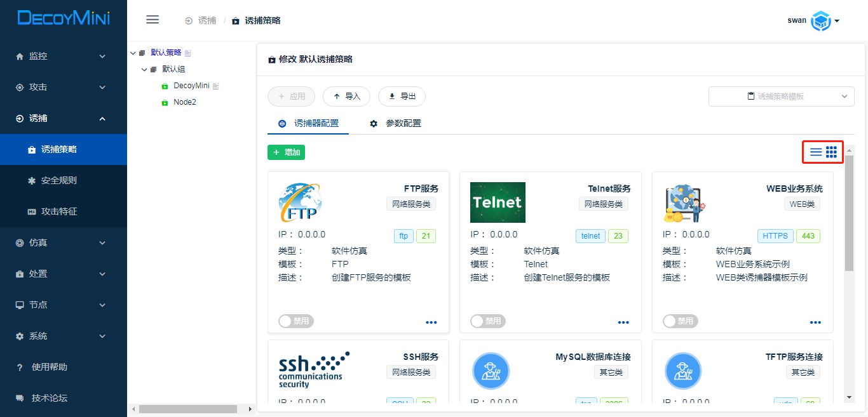Toggle the WEB业务系统 enable switch

[680, 321]
